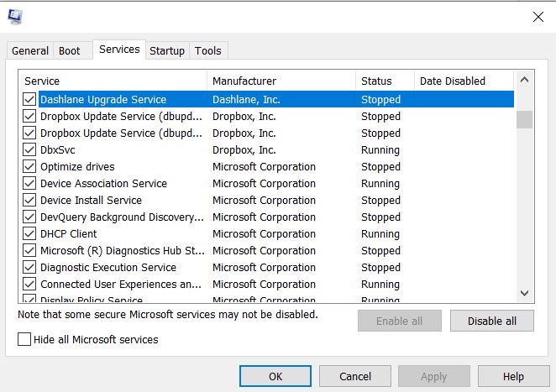Click Running status of Device Association Service
The height and width of the screenshot is (392, 556).
380,184
